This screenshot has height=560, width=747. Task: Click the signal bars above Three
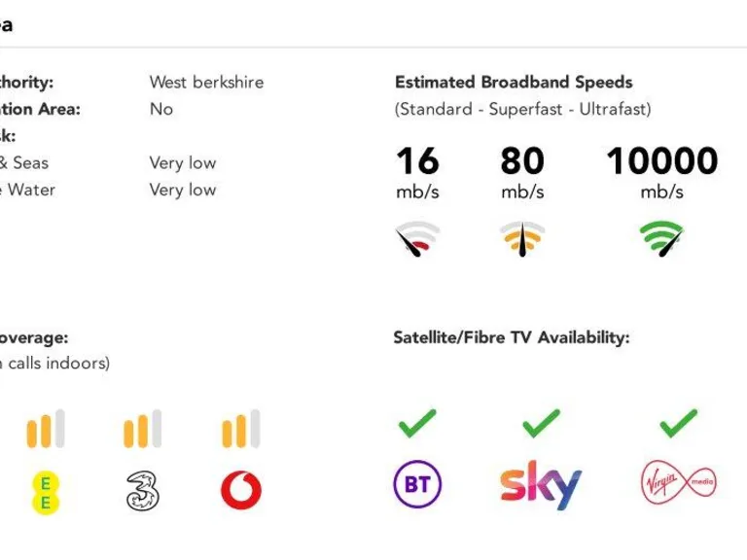(x=143, y=429)
